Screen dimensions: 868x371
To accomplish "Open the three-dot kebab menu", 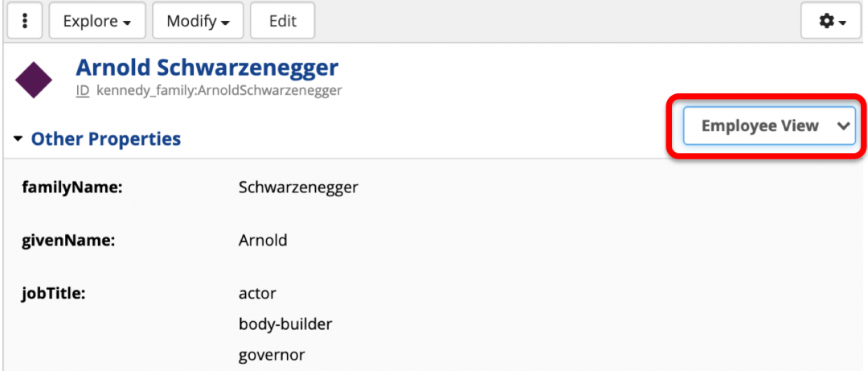I will click(25, 22).
